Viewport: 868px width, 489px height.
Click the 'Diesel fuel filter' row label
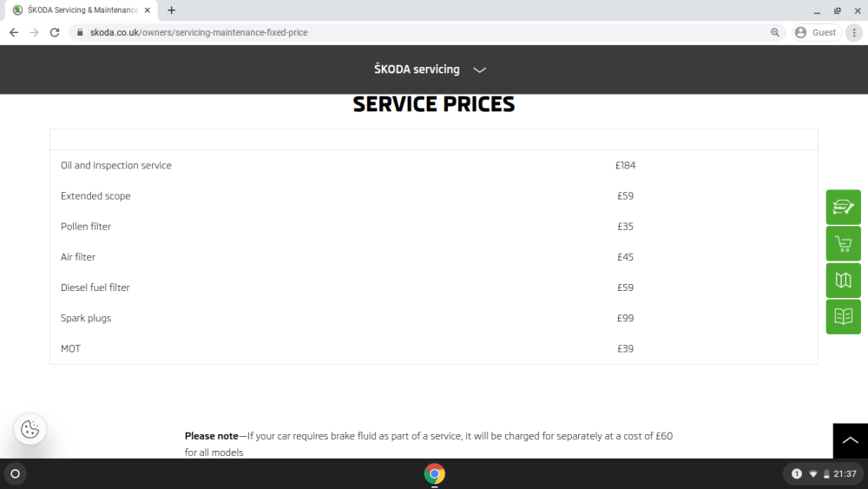[95, 287]
